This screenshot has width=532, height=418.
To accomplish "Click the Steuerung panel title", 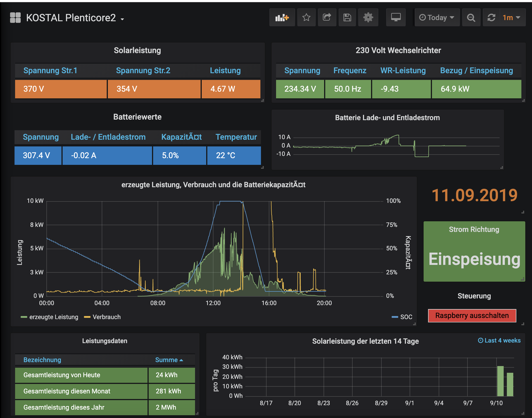I will click(x=474, y=296).
